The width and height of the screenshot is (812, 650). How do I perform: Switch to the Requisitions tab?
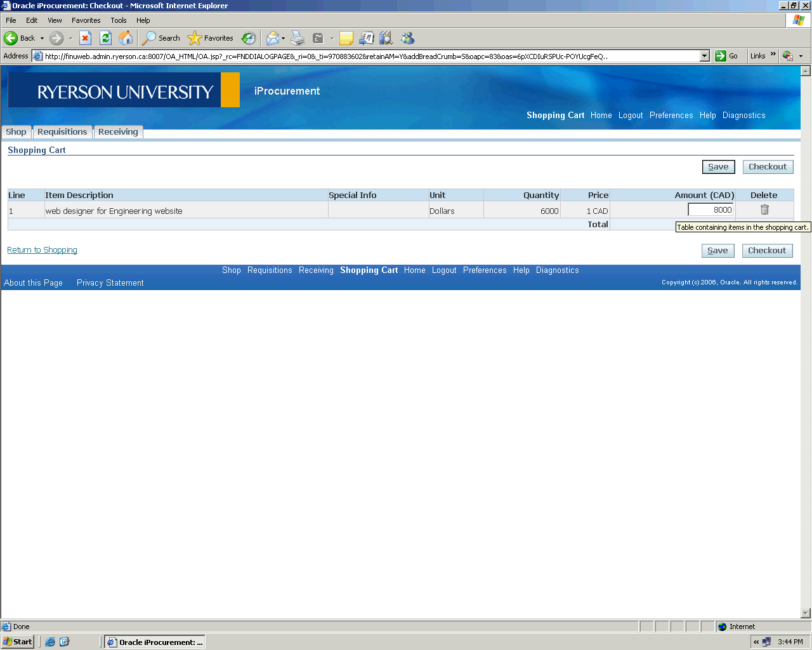62,132
